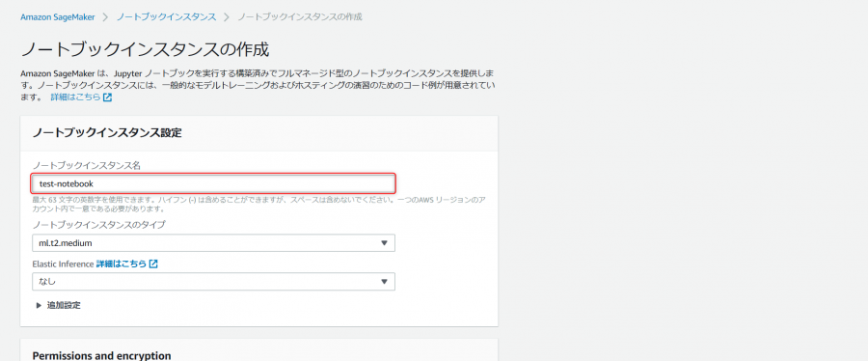868x361 pixels.
Task: Click the Permissions and encryption heading
Action: (102, 355)
